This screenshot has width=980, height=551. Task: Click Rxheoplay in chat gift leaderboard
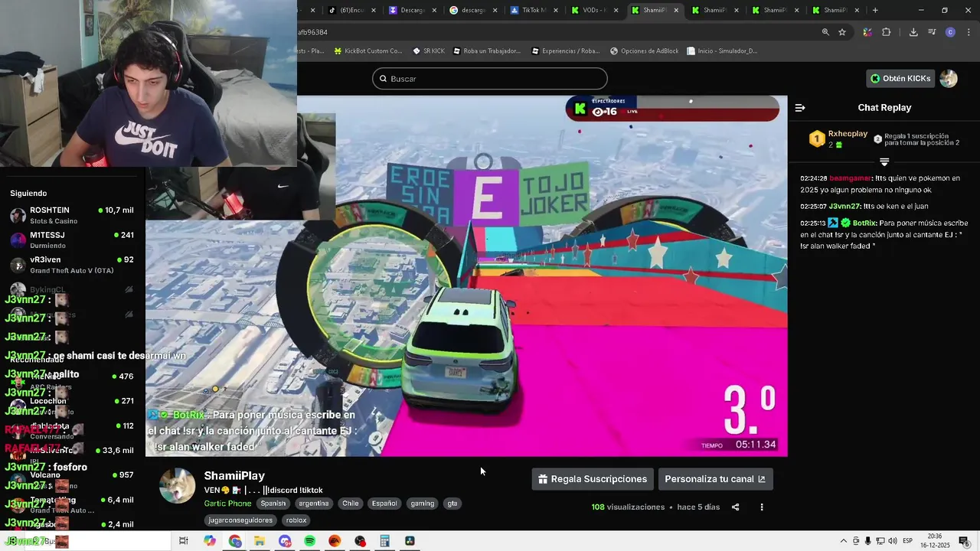click(848, 134)
